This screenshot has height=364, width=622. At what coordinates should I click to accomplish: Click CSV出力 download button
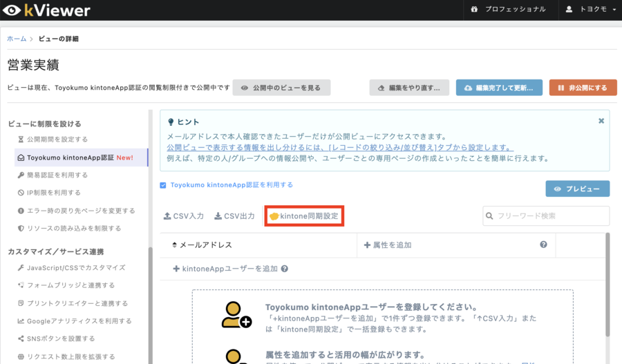pos(234,216)
